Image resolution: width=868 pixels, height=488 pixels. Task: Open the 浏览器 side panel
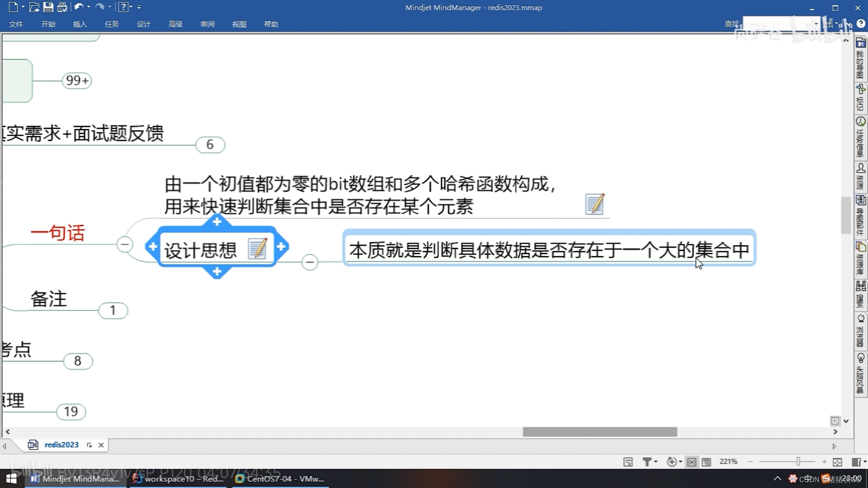tap(860, 330)
